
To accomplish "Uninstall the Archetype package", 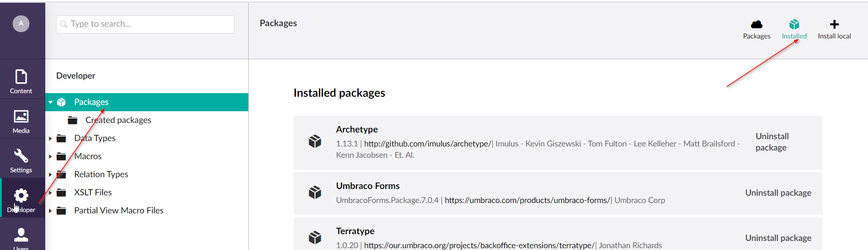I will point(772,142).
